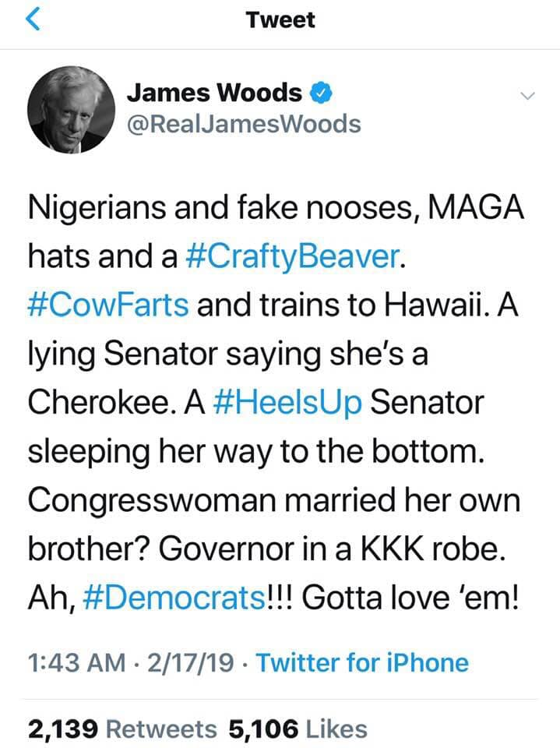Expand the tweet options chevron
This screenshot has height=748, width=560.
click(527, 96)
